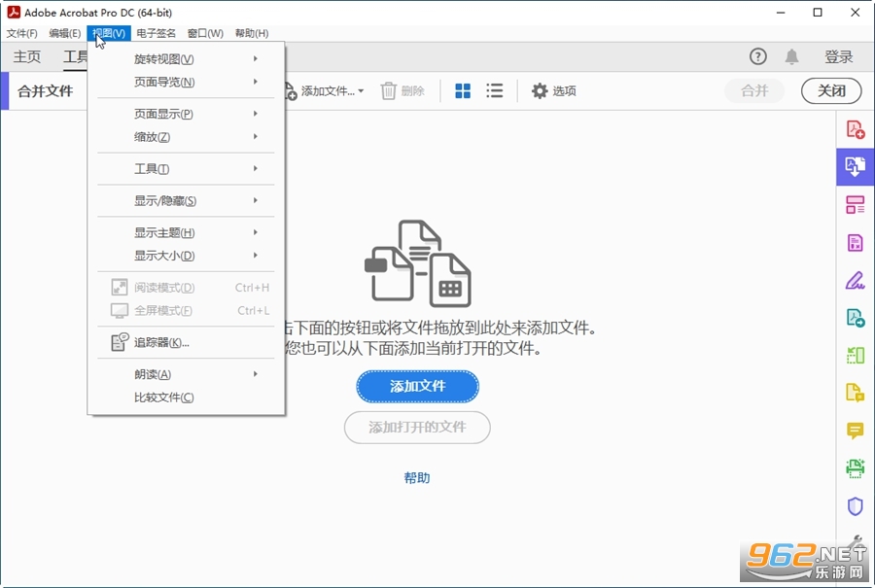The width and height of the screenshot is (875, 588).
Task: Open the Edit PDF pink layout icon
Action: 855,205
